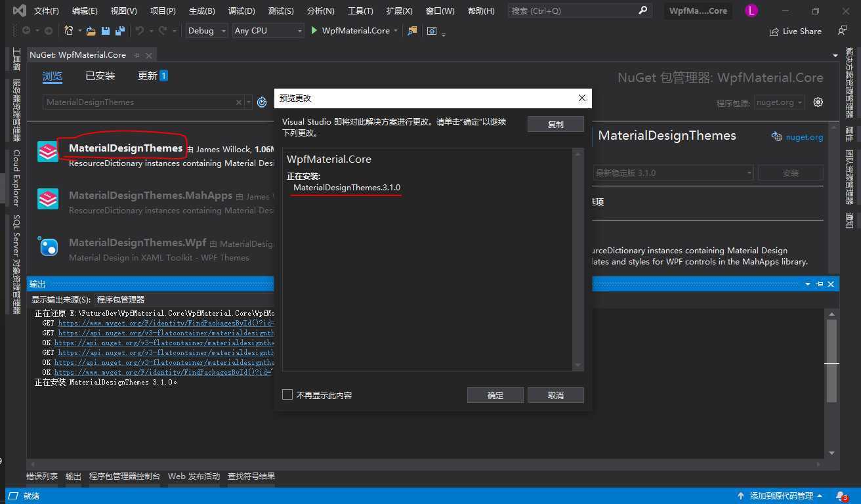Open the Cloud Explorer side tab
Screen dimensions: 861x504
click(x=16, y=178)
